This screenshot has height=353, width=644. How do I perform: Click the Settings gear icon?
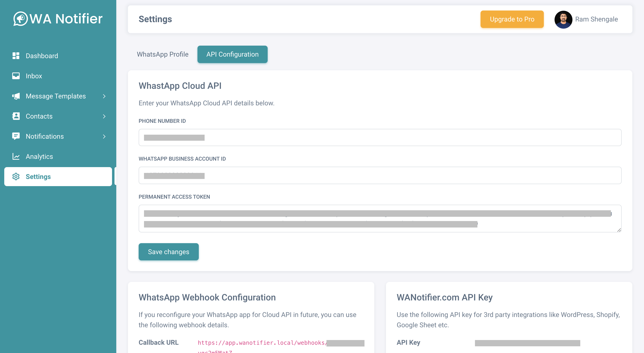[16, 177]
